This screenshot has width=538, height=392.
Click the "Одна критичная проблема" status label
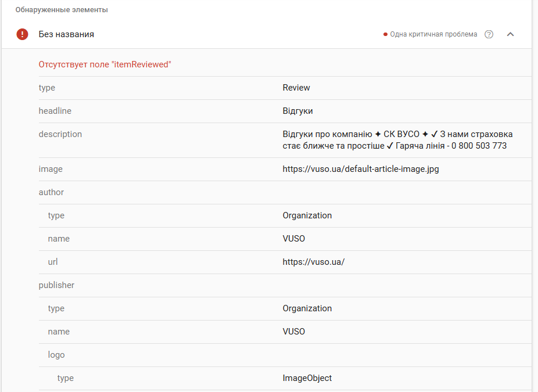433,34
